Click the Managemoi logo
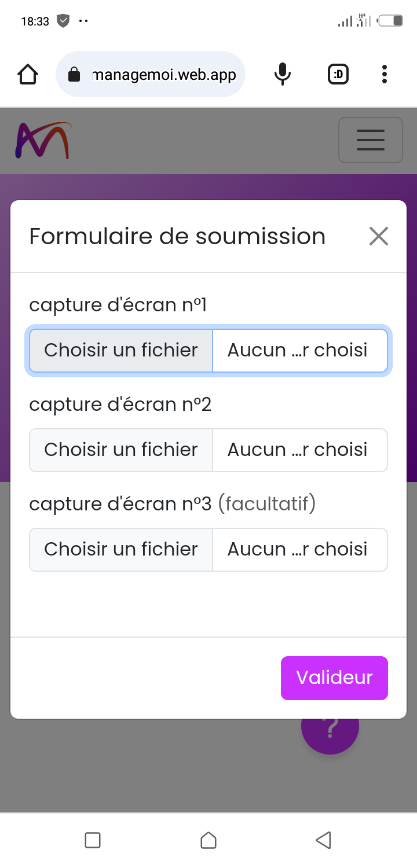This screenshot has width=417, height=868. point(43,140)
